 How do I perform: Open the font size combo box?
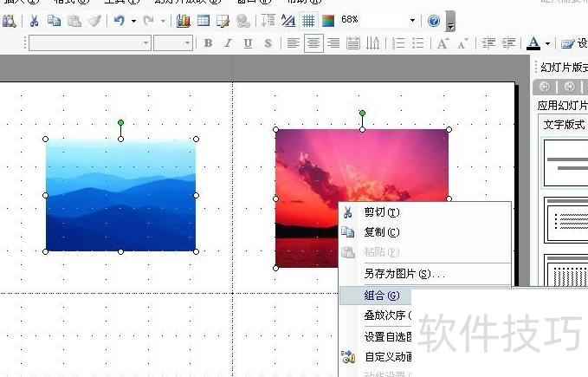point(173,43)
